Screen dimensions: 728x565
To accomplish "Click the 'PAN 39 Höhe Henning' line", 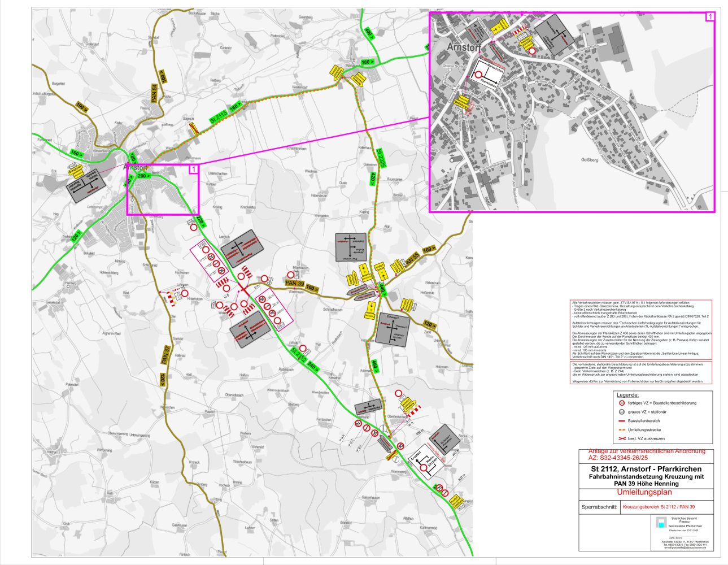I will pyautogui.click(x=647, y=484).
